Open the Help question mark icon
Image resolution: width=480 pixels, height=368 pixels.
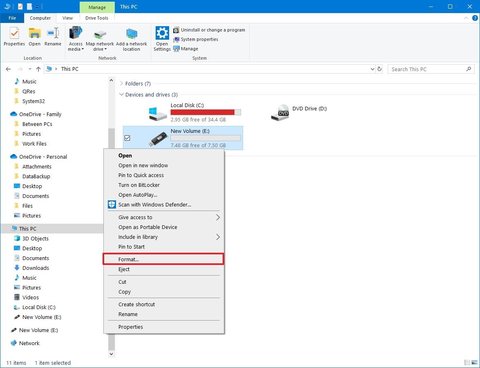point(475,18)
